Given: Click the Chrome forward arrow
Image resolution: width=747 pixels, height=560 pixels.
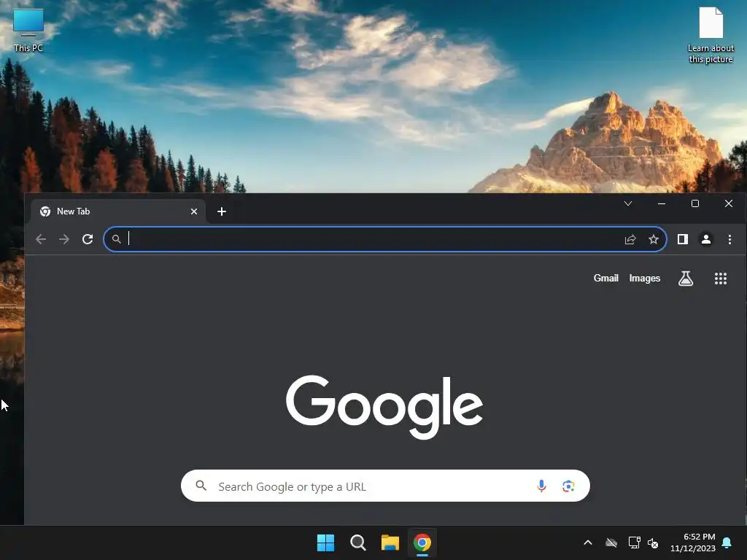Looking at the screenshot, I should pos(64,239).
